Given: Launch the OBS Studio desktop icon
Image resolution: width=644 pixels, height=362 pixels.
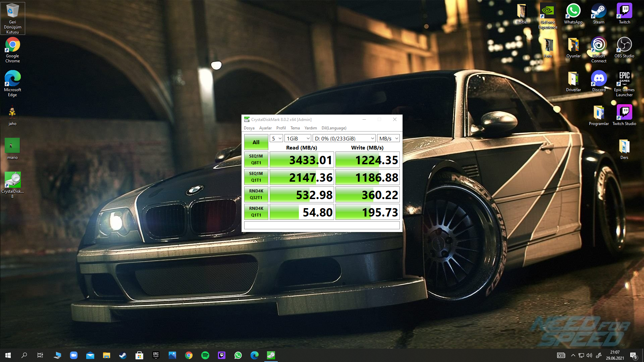Looking at the screenshot, I should (624, 45).
